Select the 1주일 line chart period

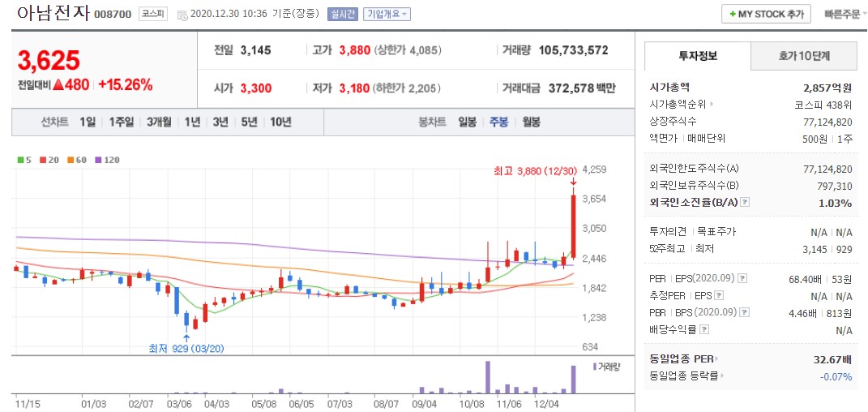pos(122,122)
